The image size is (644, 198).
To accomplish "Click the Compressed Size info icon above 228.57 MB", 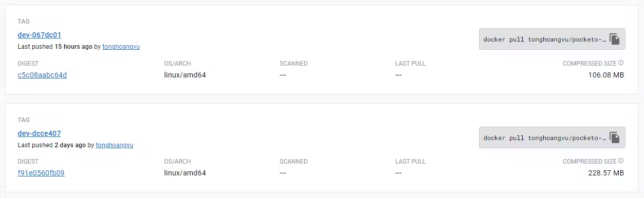I will coord(621,161).
